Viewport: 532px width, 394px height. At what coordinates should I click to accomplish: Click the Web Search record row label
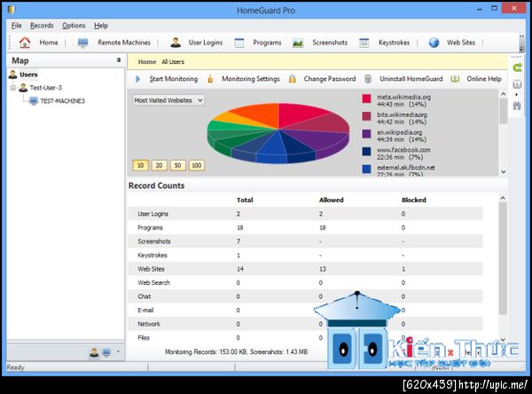coord(153,282)
